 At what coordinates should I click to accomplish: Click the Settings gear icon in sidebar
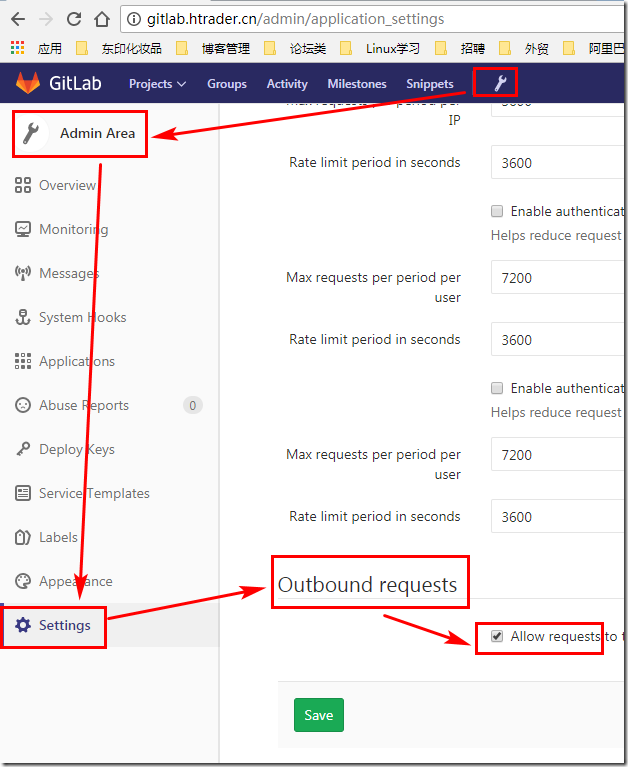pos(22,625)
